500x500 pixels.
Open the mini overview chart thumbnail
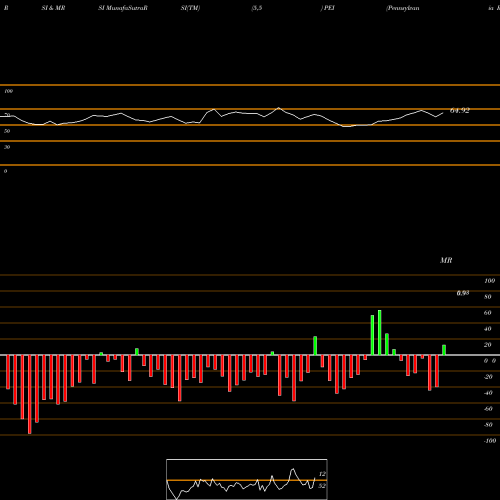pos(247,479)
